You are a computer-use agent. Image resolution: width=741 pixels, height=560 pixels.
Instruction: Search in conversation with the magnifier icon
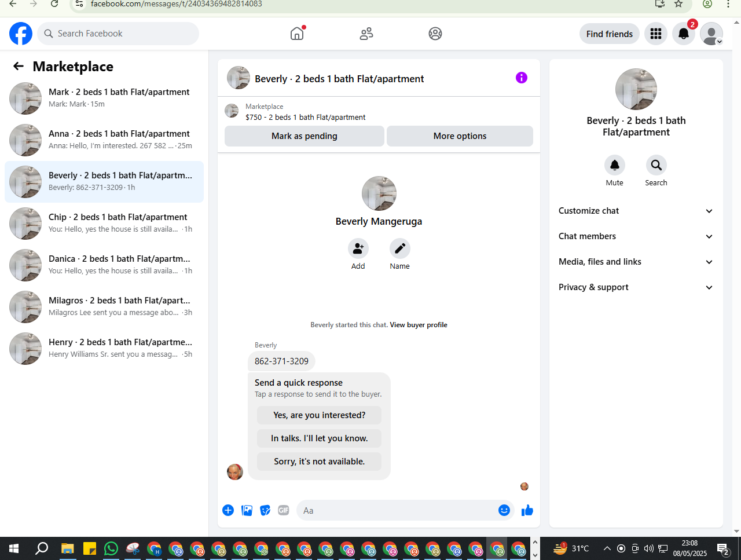click(656, 165)
